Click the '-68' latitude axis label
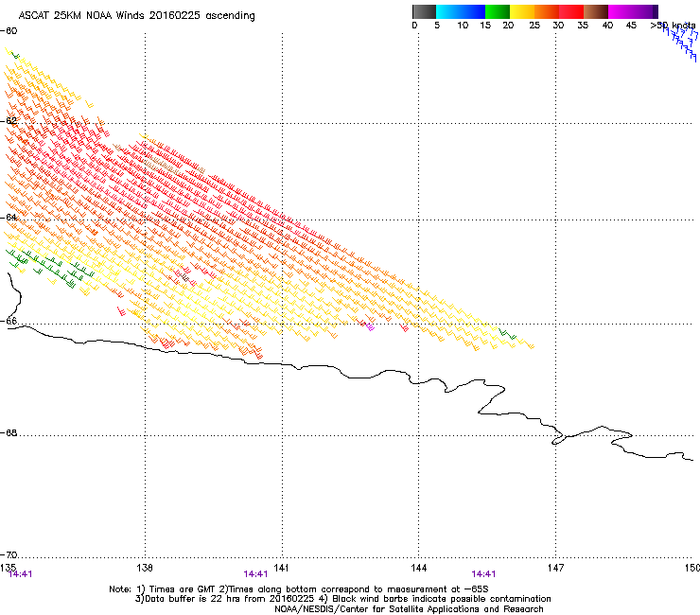 9,432
